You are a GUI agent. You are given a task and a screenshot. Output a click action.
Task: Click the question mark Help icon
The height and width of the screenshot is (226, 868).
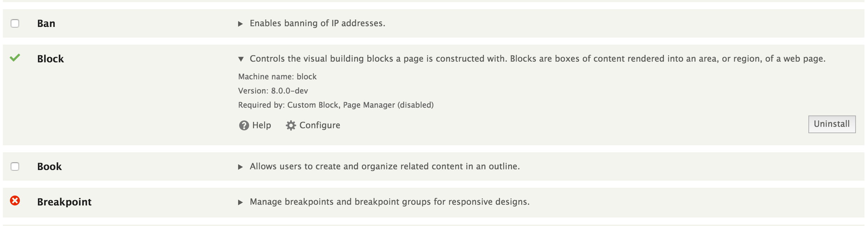244,125
